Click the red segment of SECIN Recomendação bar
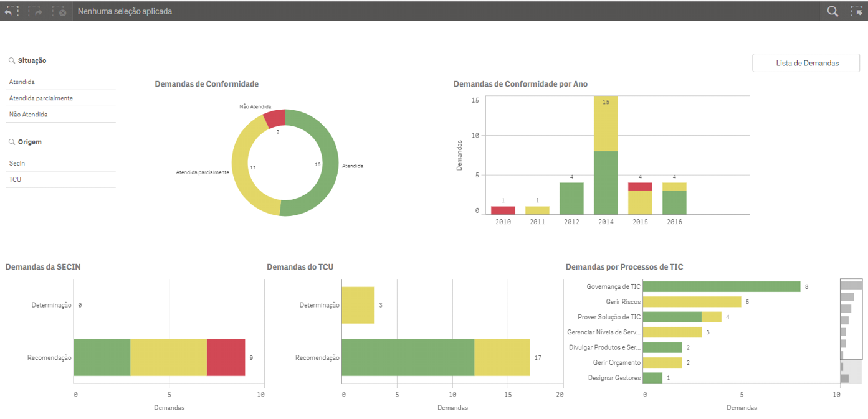 (226, 357)
